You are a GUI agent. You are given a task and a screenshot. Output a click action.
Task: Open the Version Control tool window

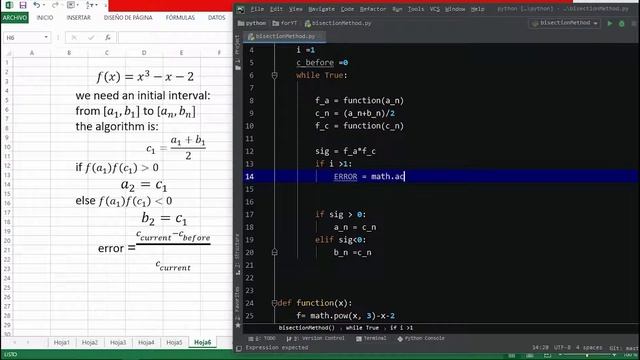(316, 338)
